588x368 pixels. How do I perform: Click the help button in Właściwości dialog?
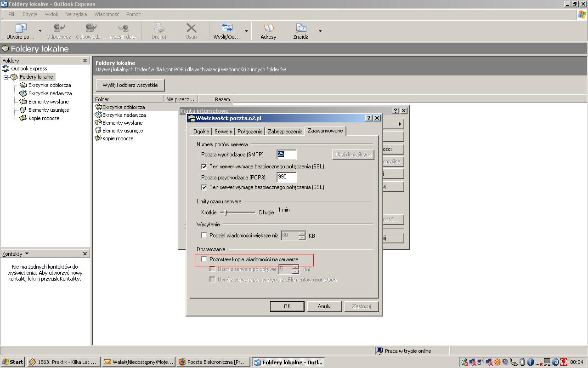pyautogui.click(x=369, y=118)
